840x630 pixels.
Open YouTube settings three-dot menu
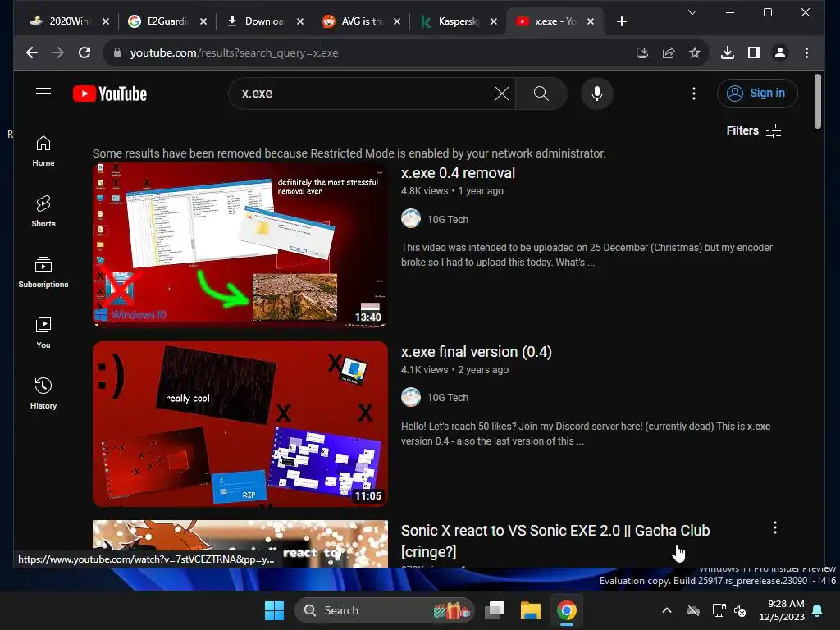(x=694, y=94)
